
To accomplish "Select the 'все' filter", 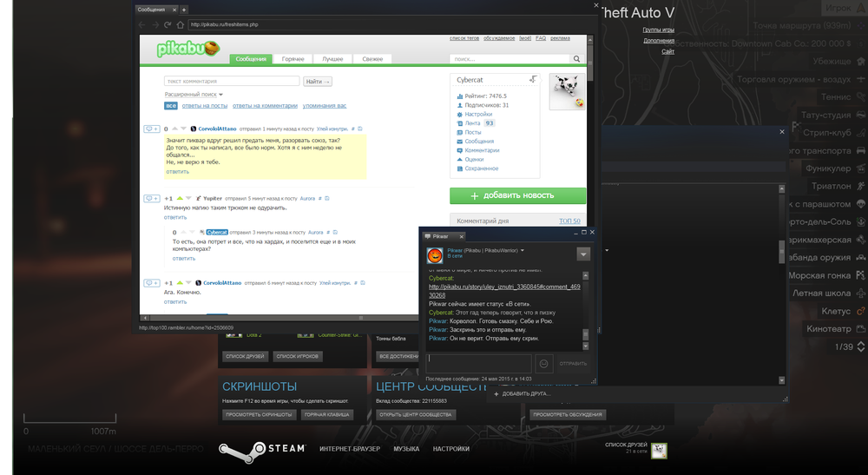I will point(171,106).
